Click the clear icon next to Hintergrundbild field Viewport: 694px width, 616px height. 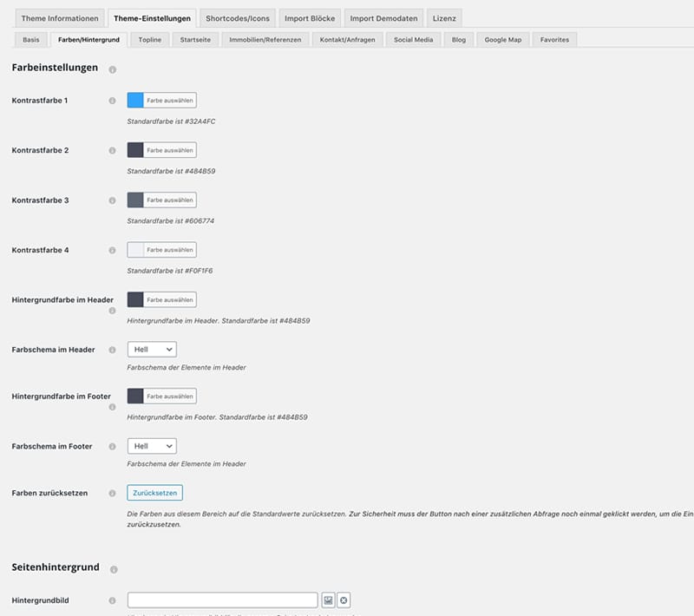344,600
